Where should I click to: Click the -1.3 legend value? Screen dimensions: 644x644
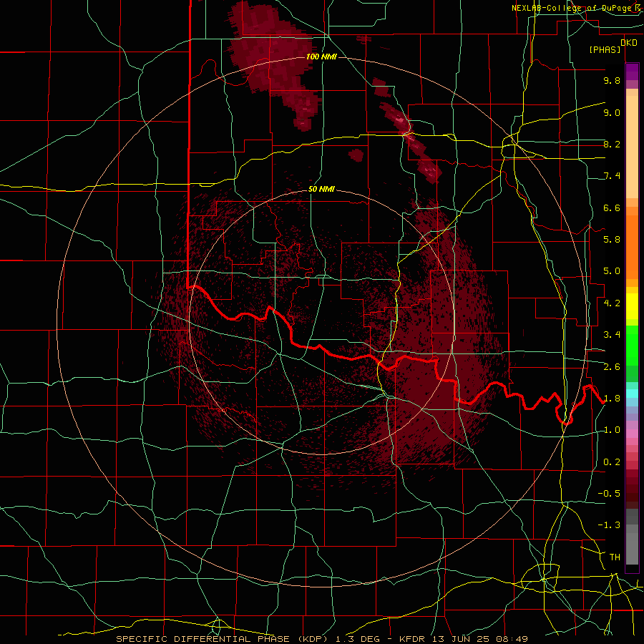point(609,525)
